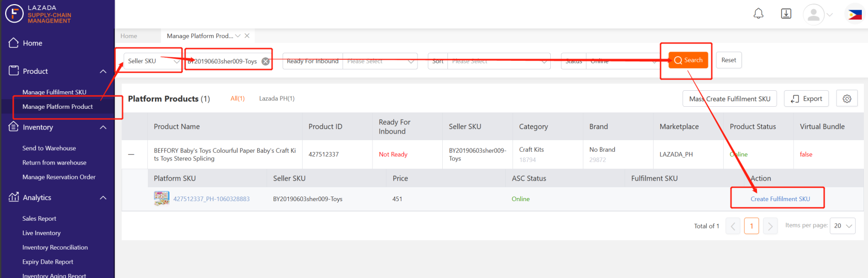Click Mass Create Fulfilment SKU
The height and width of the screenshot is (278, 868).
coord(730,99)
